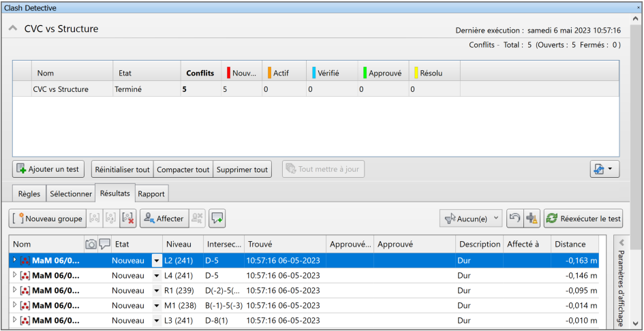Expand the clash group at level L2 (241)

click(15, 260)
